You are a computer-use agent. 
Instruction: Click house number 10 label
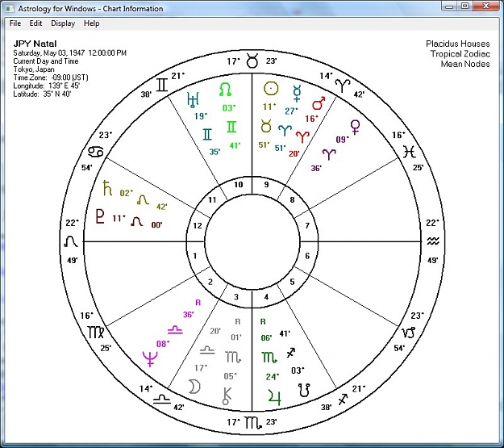click(x=238, y=184)
